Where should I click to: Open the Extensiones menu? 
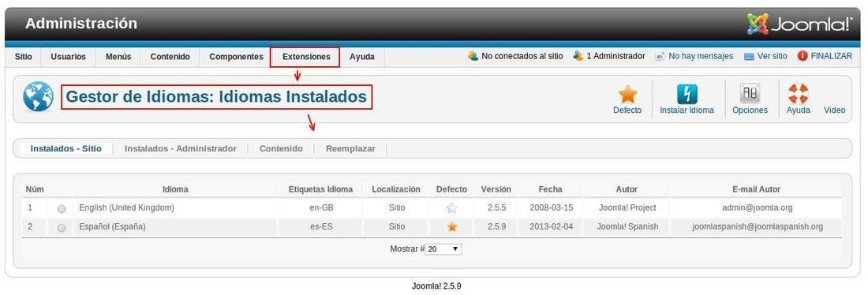306,57
